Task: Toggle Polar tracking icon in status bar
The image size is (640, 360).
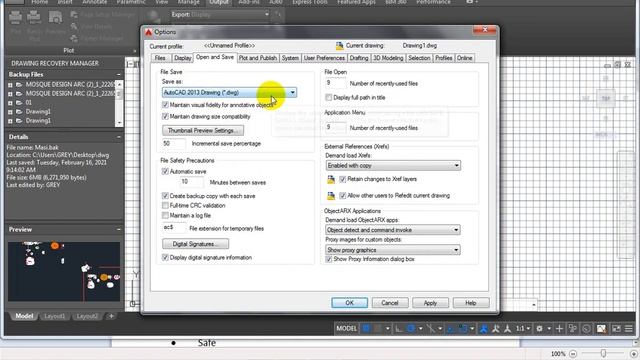Action: (411, 328)
